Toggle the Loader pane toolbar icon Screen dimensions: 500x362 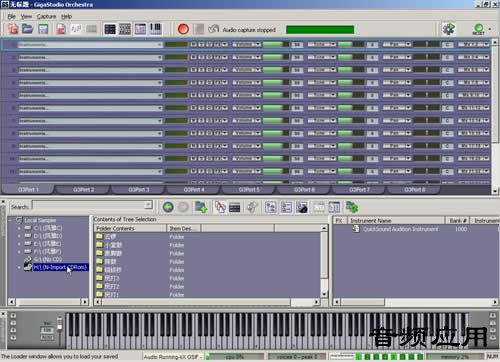click(x=140, y=29)
